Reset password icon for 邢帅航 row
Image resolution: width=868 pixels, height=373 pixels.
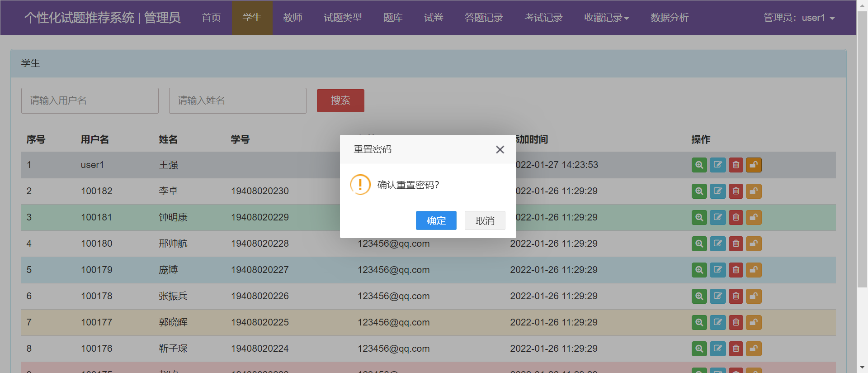click(754, 244)
